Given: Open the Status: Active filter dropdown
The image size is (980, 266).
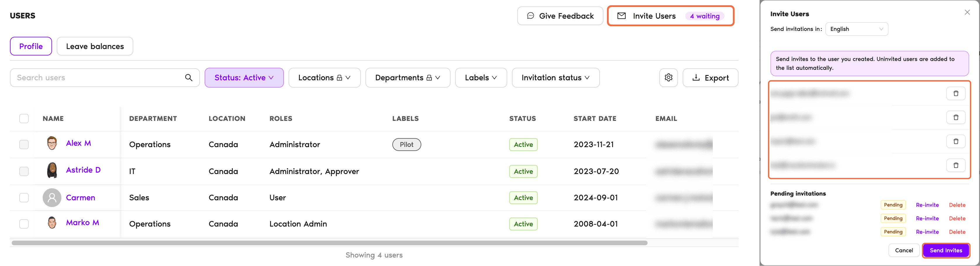Looking at the screenshot, I should [x=244, y=77].
